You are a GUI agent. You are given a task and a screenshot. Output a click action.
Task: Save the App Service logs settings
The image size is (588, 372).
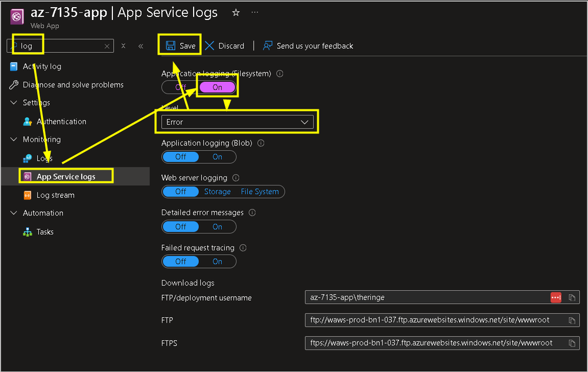181,46
